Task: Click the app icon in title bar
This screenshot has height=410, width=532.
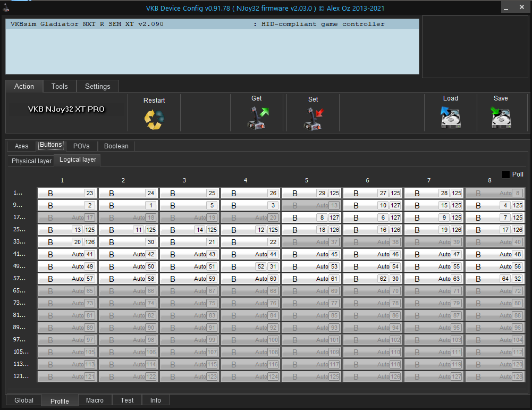Action: [x=7, y=7]
